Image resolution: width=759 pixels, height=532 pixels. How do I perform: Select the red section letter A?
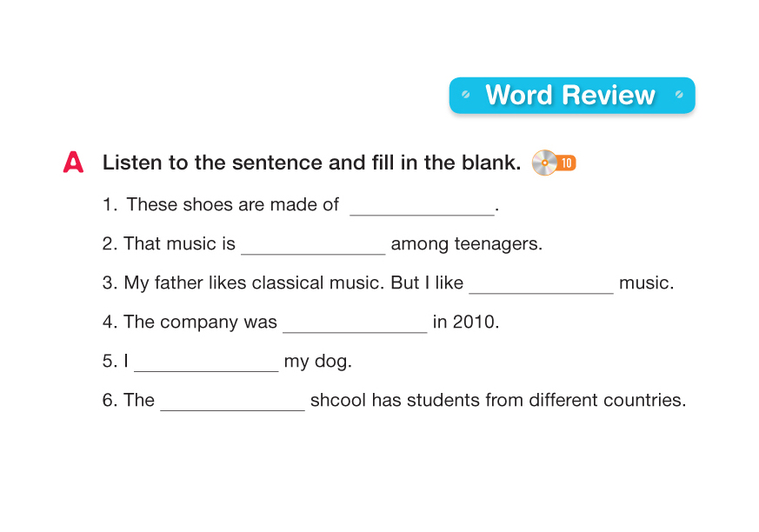coord(74,163)
